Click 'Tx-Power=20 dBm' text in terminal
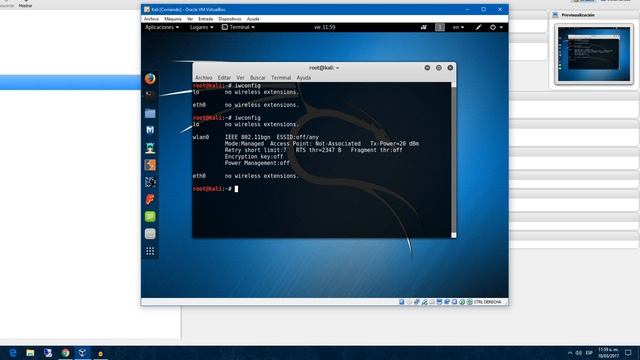The image size is (640, 360). point(394,144)
